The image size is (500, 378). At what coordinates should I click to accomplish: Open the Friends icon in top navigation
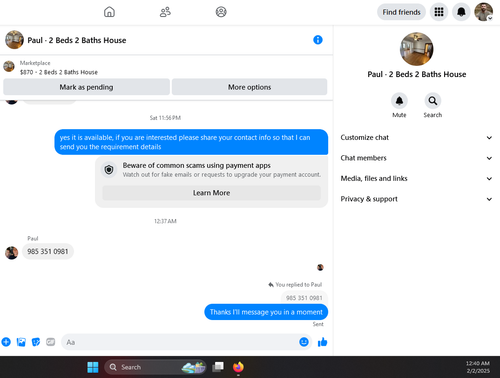coord(165,12)
